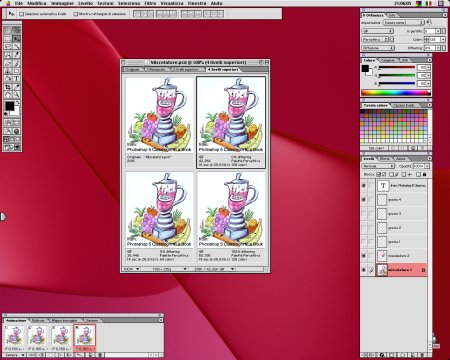Select the Eyedropper tool
This screenshot has height=360, width=450.
(x=17, y=87)
